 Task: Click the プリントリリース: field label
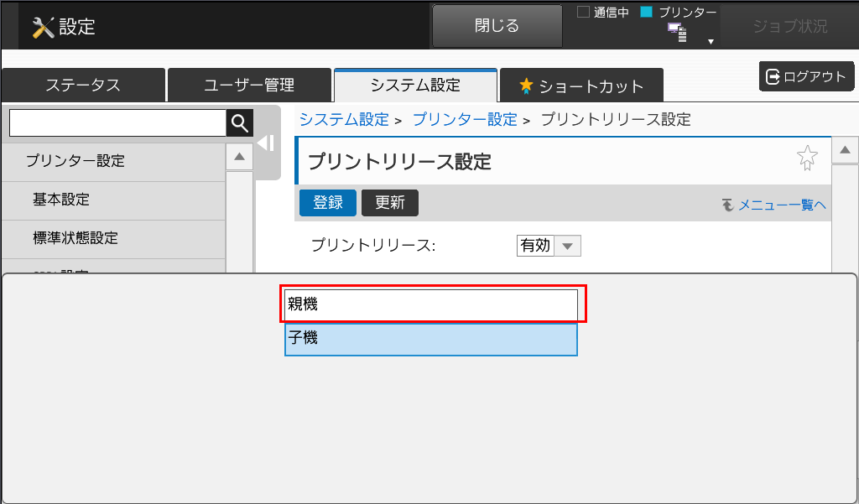(373, 246)
